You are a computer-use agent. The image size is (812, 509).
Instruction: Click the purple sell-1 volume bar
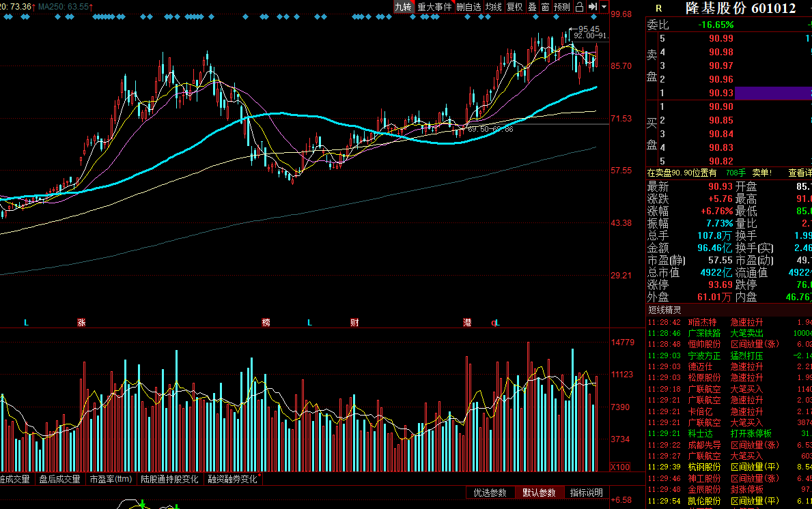(x=773, y=93)
